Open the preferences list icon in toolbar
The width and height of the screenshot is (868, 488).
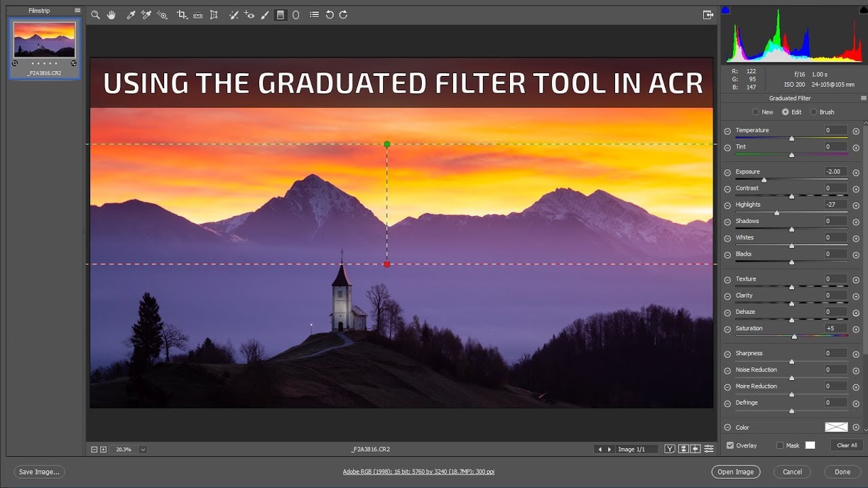314,15
